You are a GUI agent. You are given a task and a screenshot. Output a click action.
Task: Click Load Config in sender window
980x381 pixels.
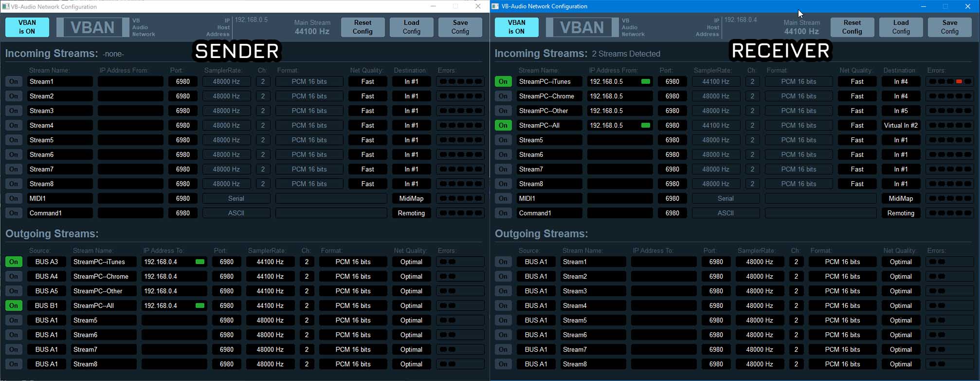pyautogui.click(x=411, y=27)
